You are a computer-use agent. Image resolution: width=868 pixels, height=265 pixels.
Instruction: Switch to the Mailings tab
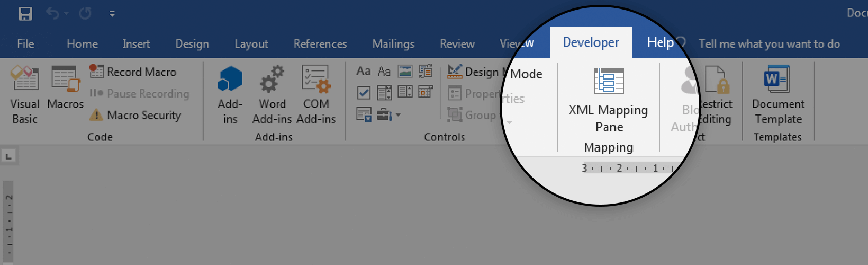(x=393, y=44)
